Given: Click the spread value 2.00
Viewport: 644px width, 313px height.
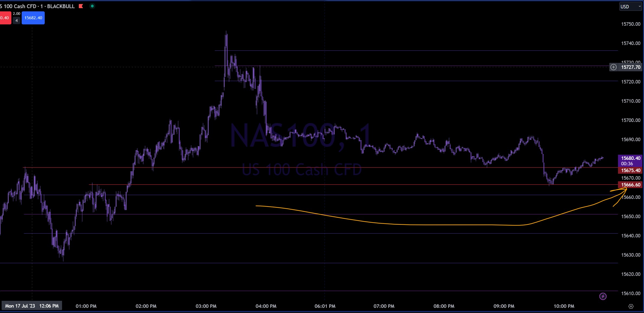Looking at the screenshot, I should pos(17,14).
